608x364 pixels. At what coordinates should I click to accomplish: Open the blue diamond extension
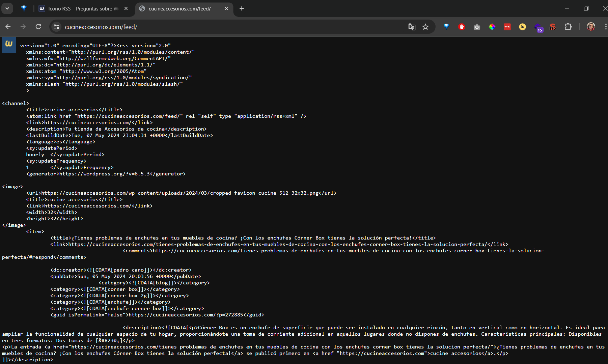tap(446, 27)
